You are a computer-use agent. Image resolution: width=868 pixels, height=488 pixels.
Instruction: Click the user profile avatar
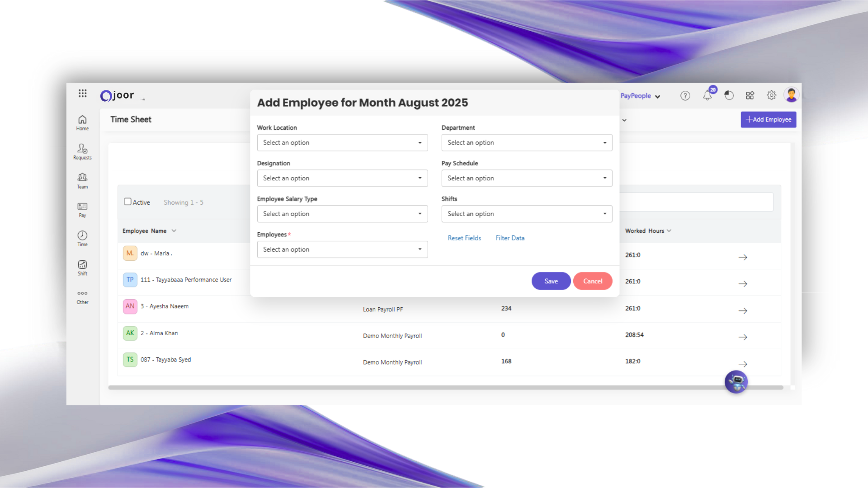click(x=791, y=95)
